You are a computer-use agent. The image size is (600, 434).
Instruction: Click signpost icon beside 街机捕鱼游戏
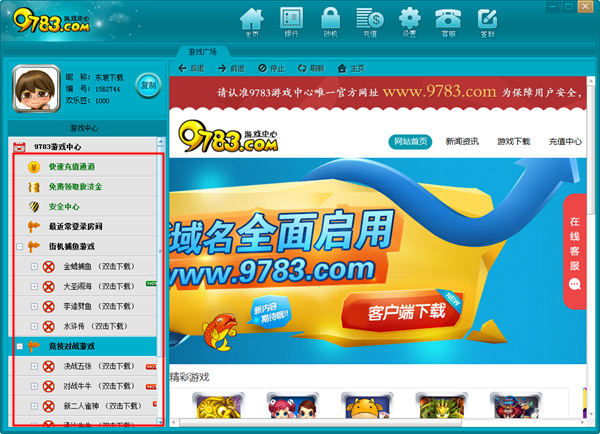[x=34, y=246]
